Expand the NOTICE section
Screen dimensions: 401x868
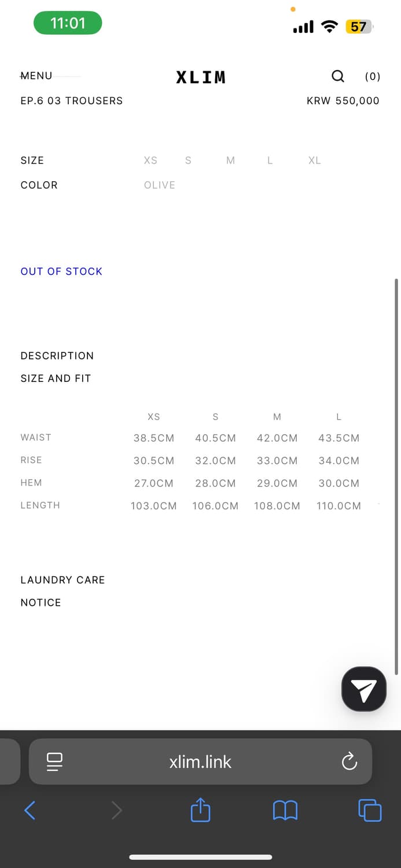pyautogui.click(x=41, y=602)
